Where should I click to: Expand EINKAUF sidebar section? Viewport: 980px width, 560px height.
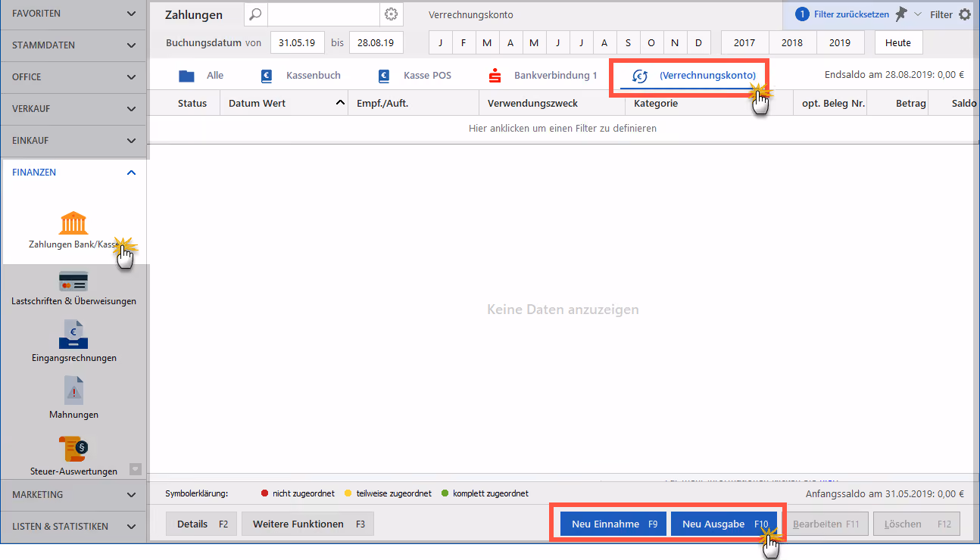pyautogui.click(x=73, y=141)
